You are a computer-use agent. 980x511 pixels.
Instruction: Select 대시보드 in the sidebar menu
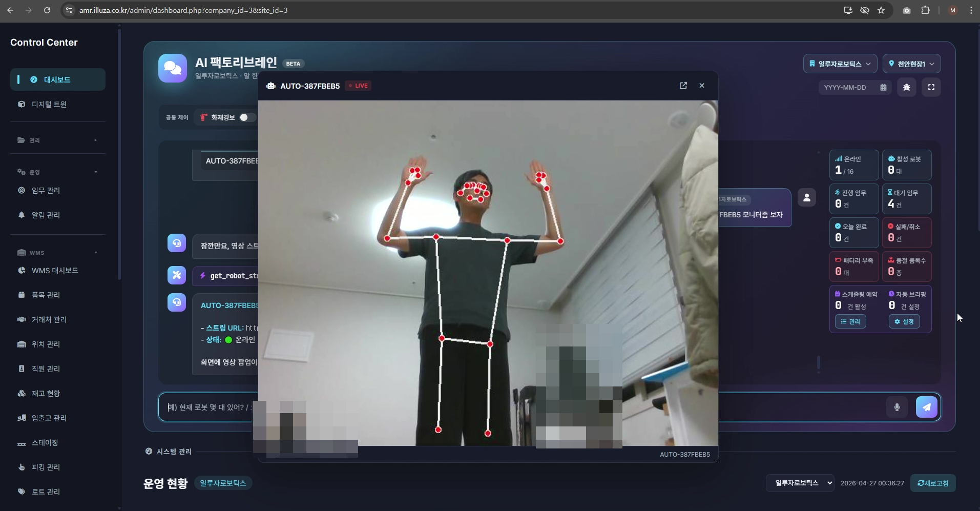(57, 79)
